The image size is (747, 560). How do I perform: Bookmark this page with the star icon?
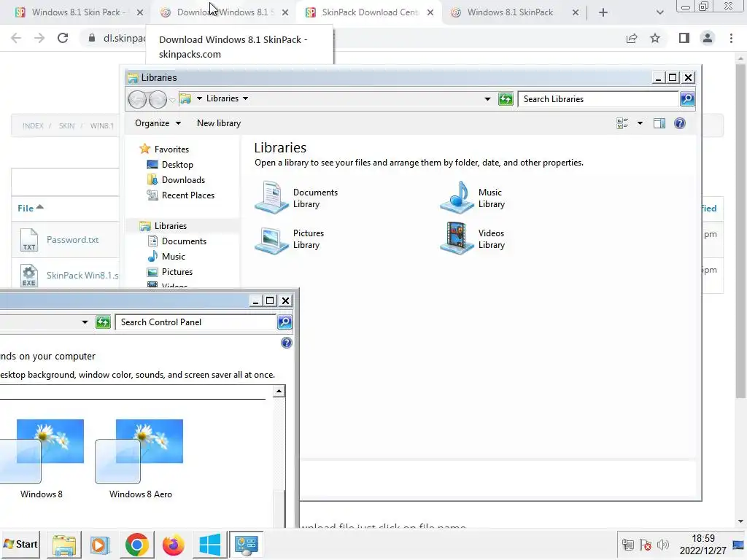(655, 38)
